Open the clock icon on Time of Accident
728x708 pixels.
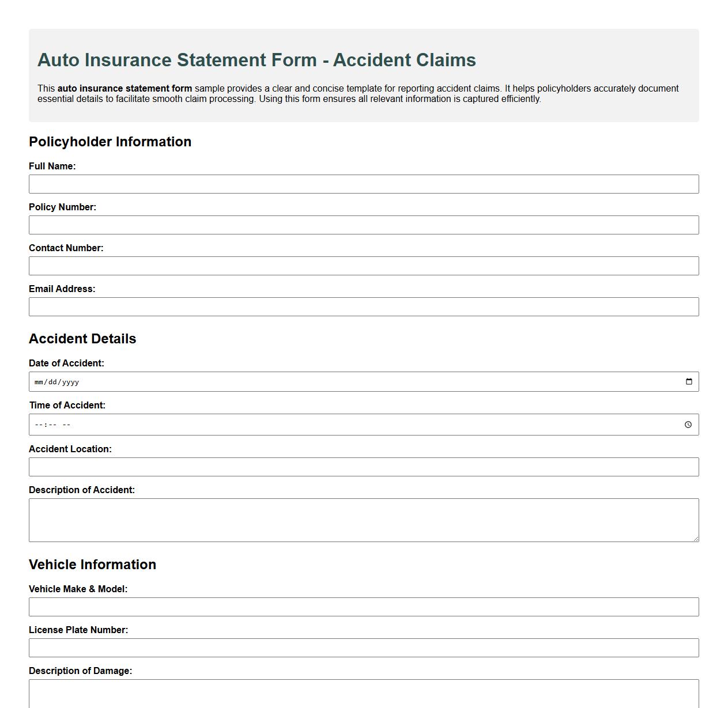pyautogui.click(x=689, y=425)
